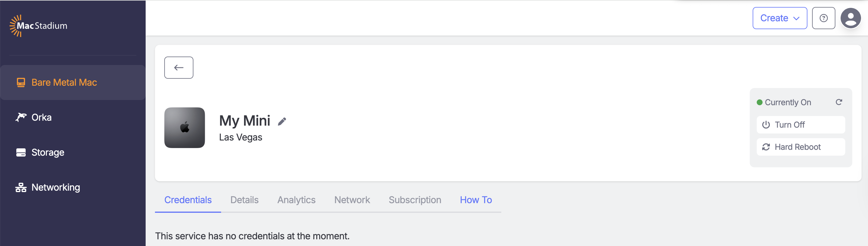Screen dimensions: 868x246
Task: Switch to the Details tab
Action: [244, 200]
